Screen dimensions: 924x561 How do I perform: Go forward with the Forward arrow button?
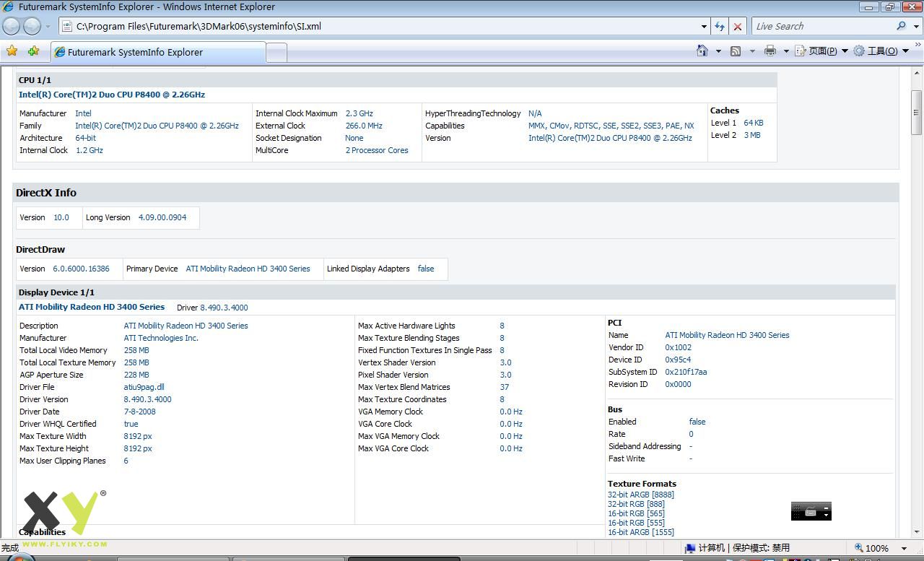coord(32,27)
